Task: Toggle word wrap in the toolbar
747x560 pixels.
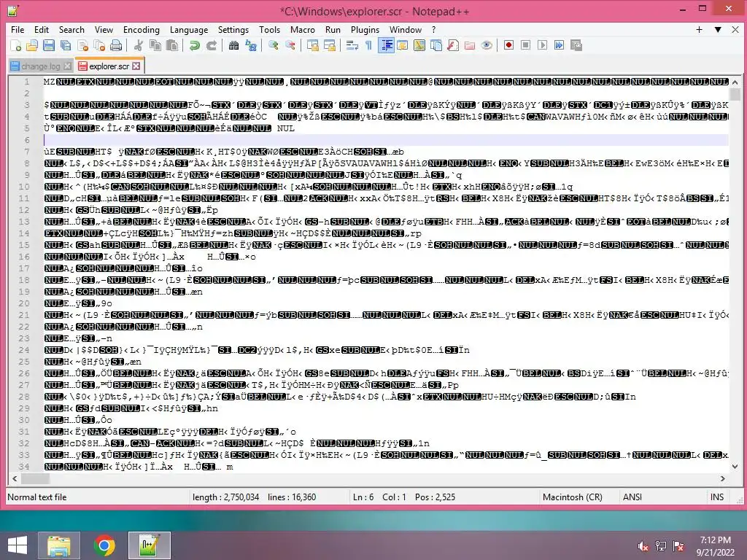Action: click(352, 45)
